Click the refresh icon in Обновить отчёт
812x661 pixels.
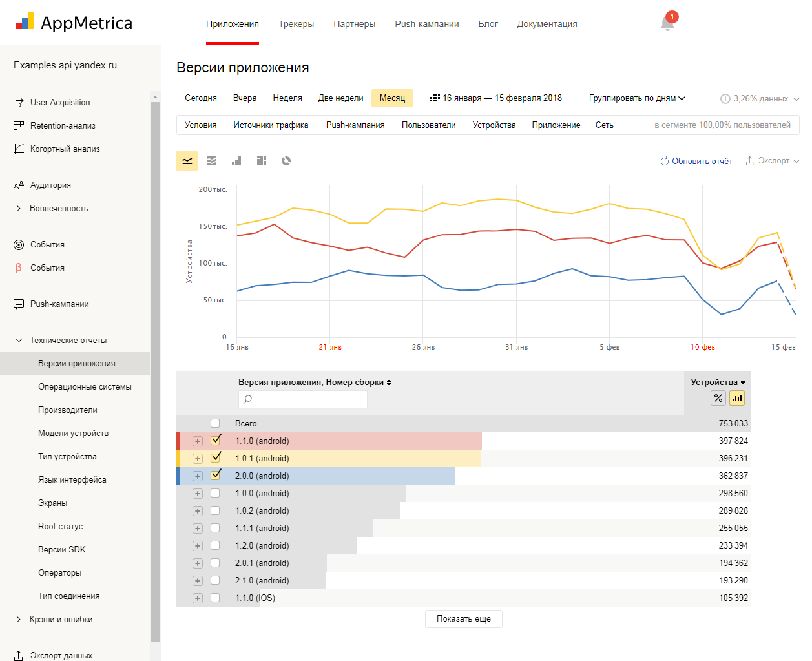coord(664,162)
